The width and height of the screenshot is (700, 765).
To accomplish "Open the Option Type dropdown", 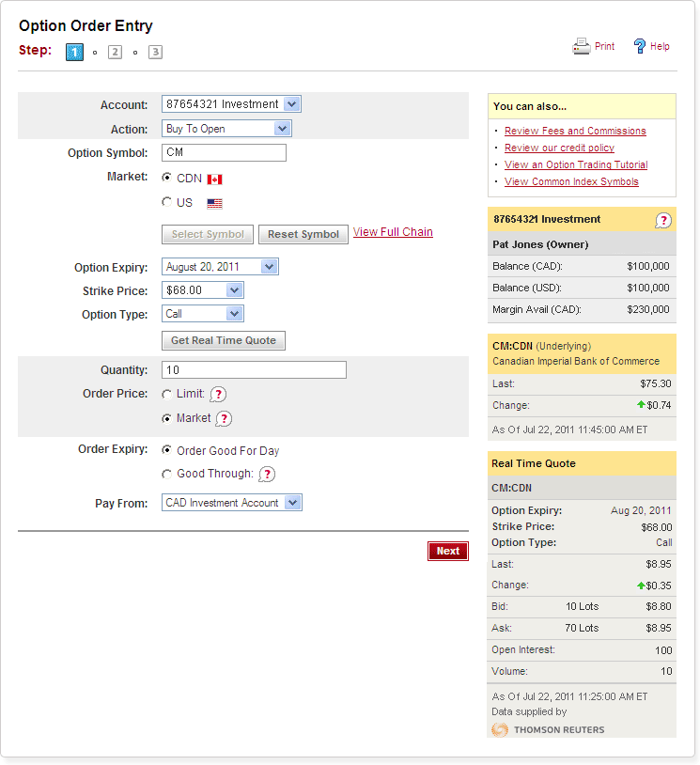I will pyautogui.click(x=202, y=314).
